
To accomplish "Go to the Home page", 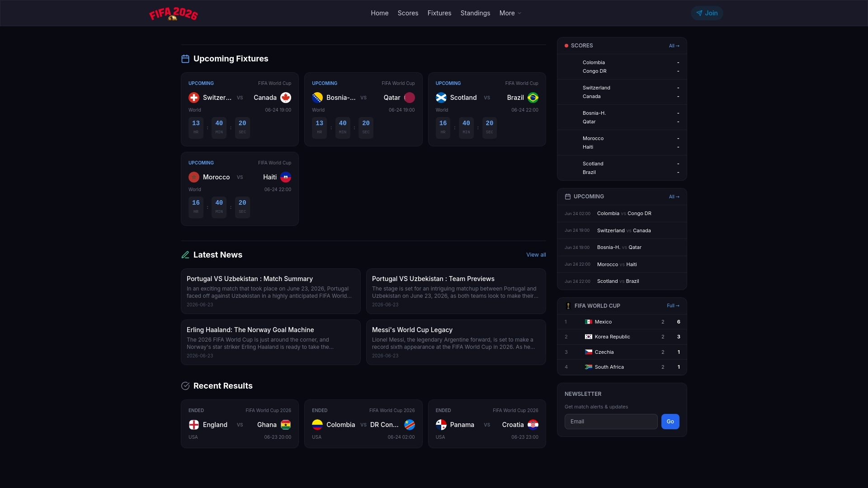I will coord(380,13).
